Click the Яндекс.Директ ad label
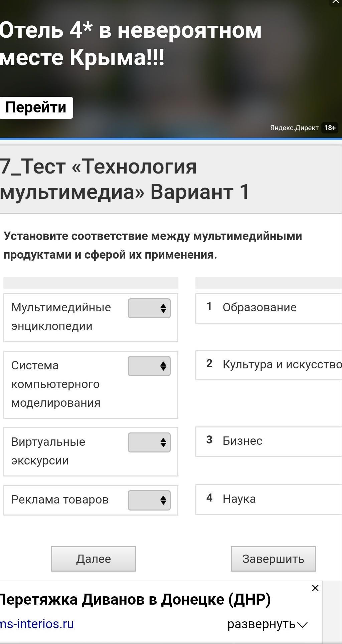 click(x=294, y=128)
